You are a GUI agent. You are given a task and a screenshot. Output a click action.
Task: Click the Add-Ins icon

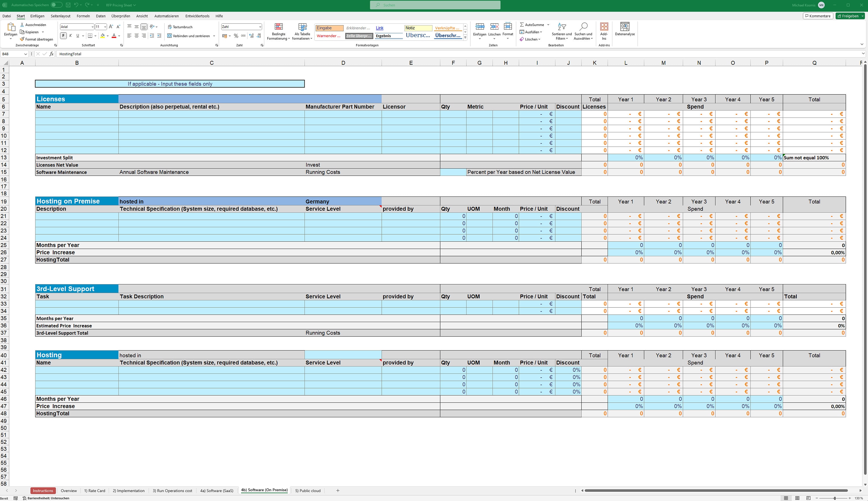[x=604, y=27]
